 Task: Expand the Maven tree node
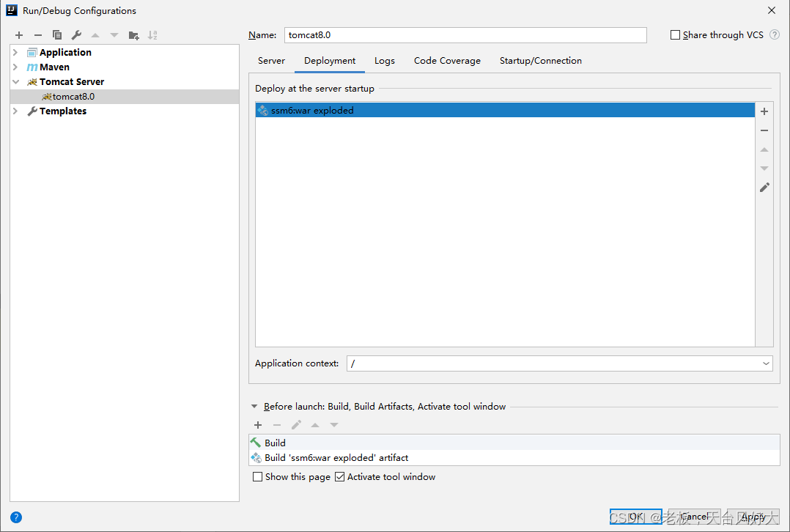point(15,67)
